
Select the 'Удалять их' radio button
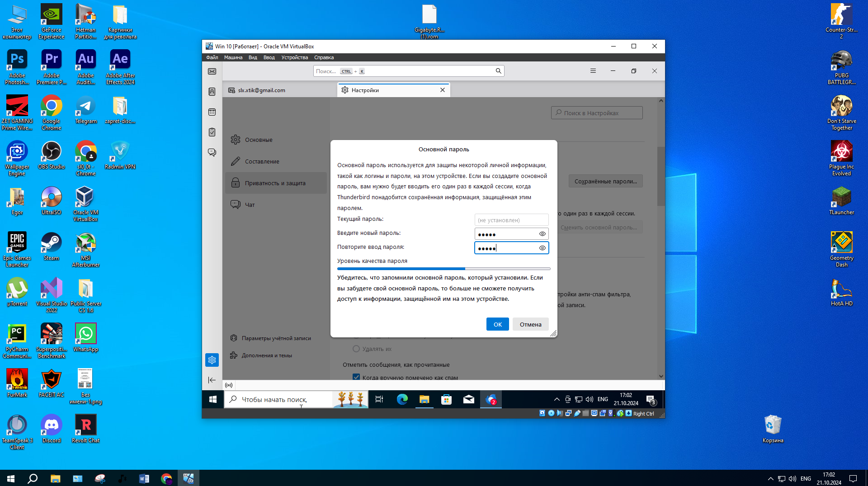point(356,349)
